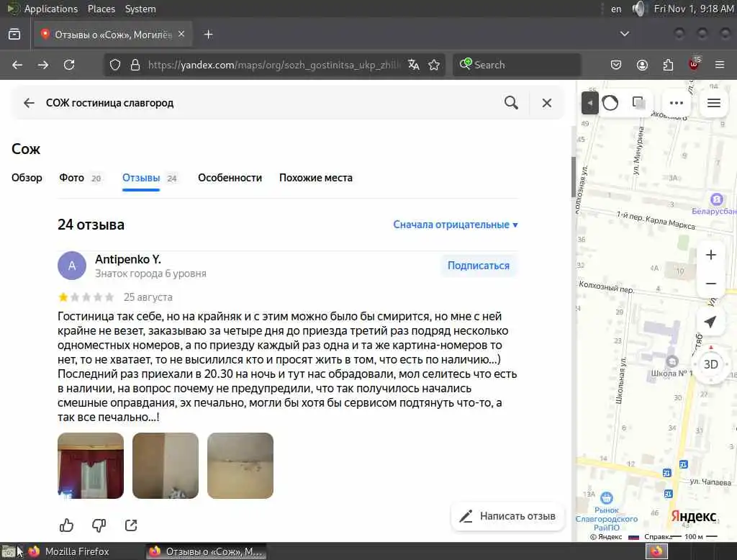Go back in the Firefox browser

[17, 65]
